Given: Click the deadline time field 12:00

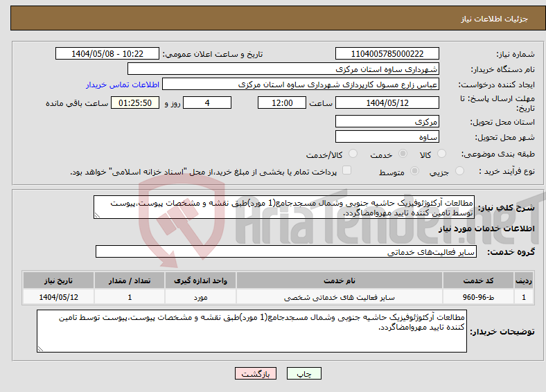Looking at the screenshot, I should point(282,103).
